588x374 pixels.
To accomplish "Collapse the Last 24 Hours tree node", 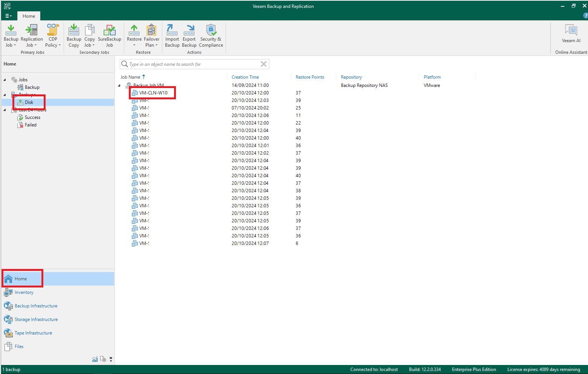I will [5, 110].
